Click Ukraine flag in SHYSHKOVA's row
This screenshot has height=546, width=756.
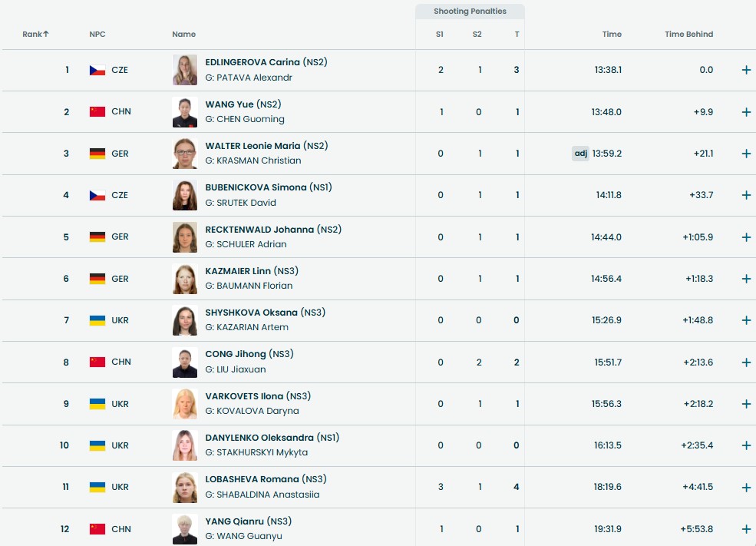coord(97,320)
